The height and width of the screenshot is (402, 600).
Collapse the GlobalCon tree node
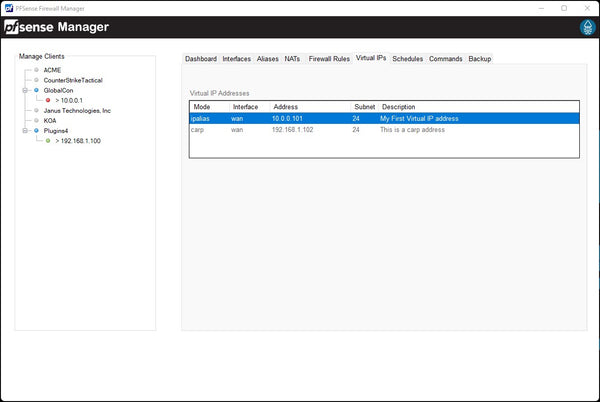pyautogui.click(x=24, y=90)
